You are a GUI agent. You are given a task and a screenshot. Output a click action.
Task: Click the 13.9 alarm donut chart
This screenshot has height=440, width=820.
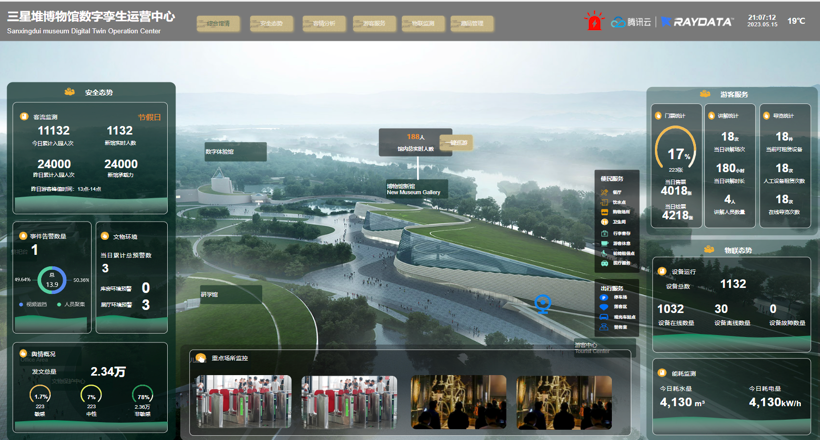(x=52, y=280)
